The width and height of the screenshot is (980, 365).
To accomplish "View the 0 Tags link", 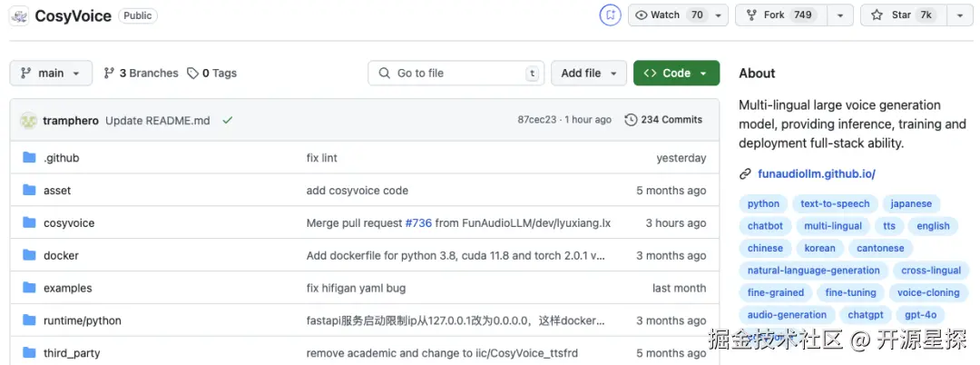I will pyautogui.click(x=211, y=74).
